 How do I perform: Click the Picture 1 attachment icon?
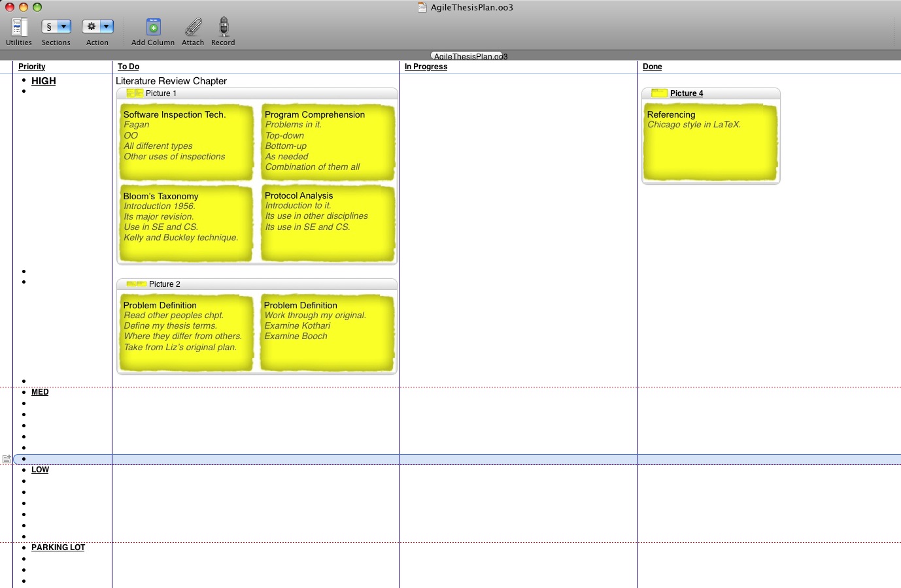[135, 93]
